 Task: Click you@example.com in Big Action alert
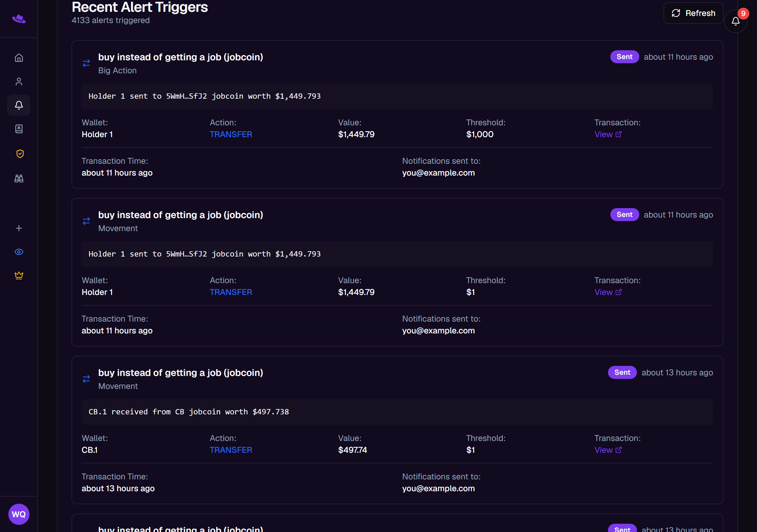click(x=439, y=173)
